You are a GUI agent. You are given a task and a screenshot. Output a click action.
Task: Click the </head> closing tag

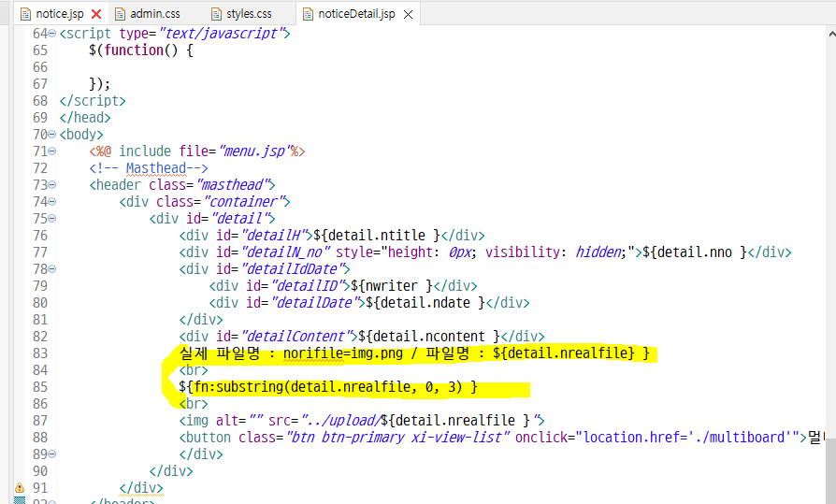[x=85, y=117]
